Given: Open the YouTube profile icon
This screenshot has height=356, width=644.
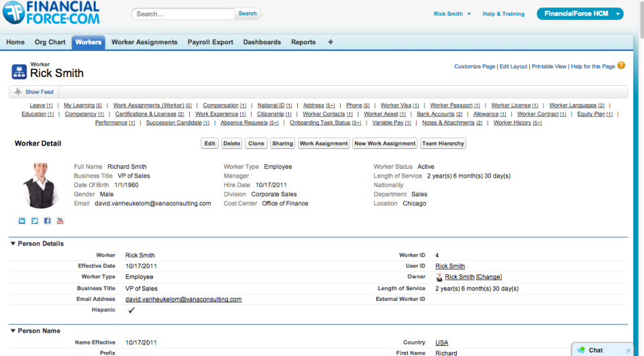Looking at the screenshot, I should coord(60,221).
